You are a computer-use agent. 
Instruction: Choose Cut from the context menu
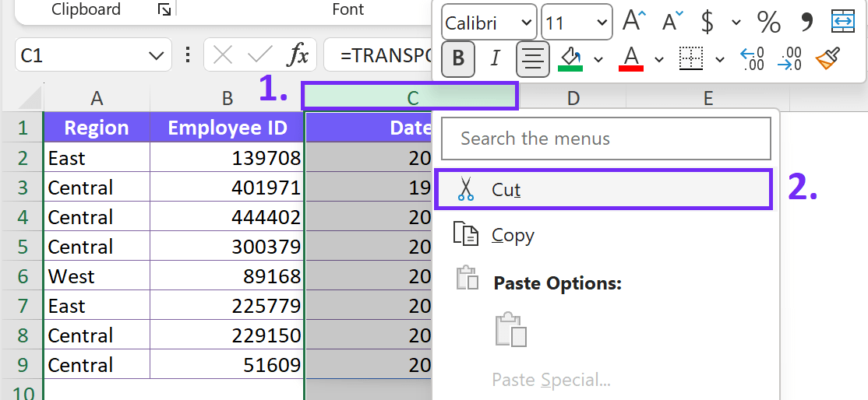coord(602,190)
